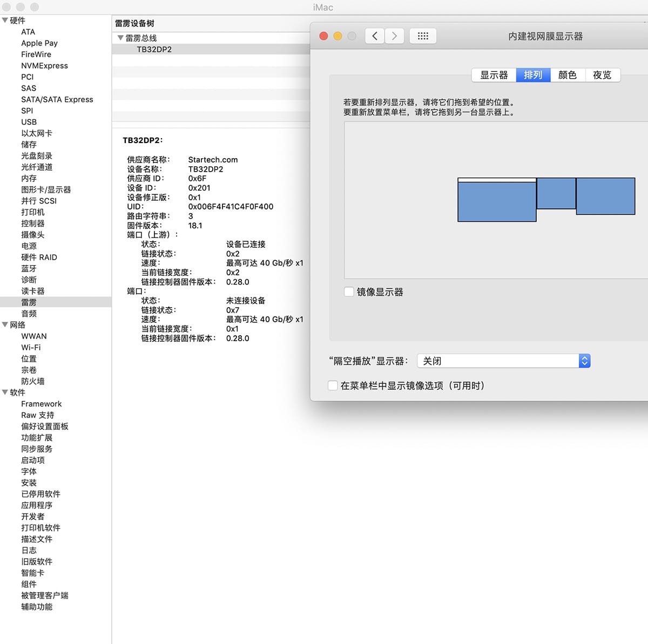The image size is (648, 644).
Task: Select 启动项 in the sidebar
Action: coord(33,460)
